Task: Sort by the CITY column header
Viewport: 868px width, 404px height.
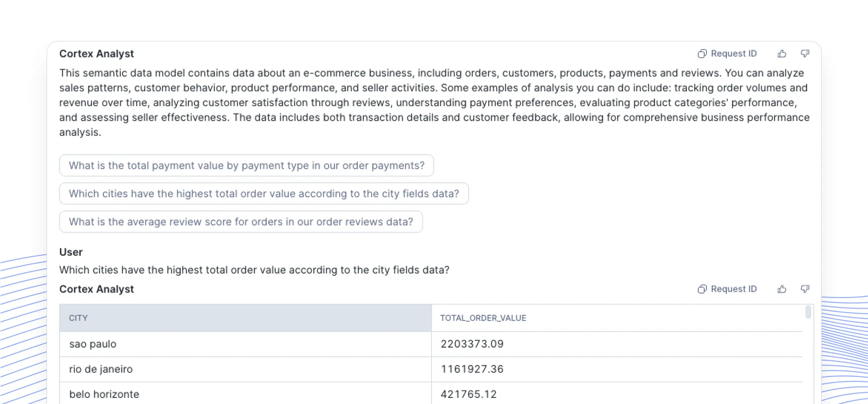Action: [78, 318]
